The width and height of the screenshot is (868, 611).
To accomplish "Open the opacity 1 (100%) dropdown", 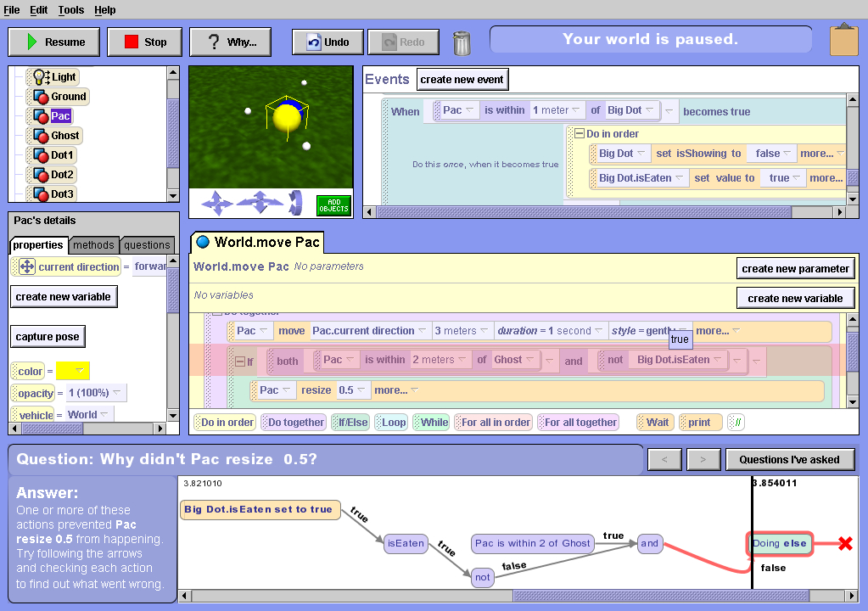I will (96, 393).
